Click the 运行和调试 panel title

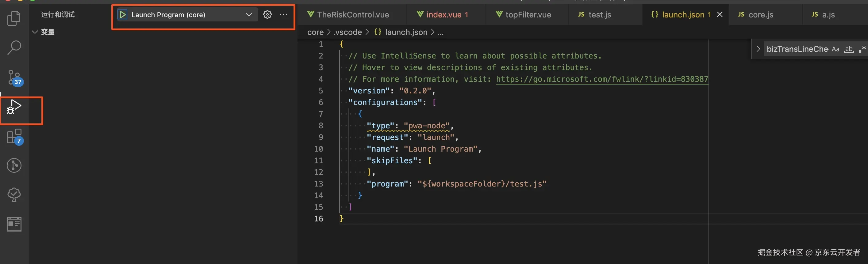tap(58, 14)
